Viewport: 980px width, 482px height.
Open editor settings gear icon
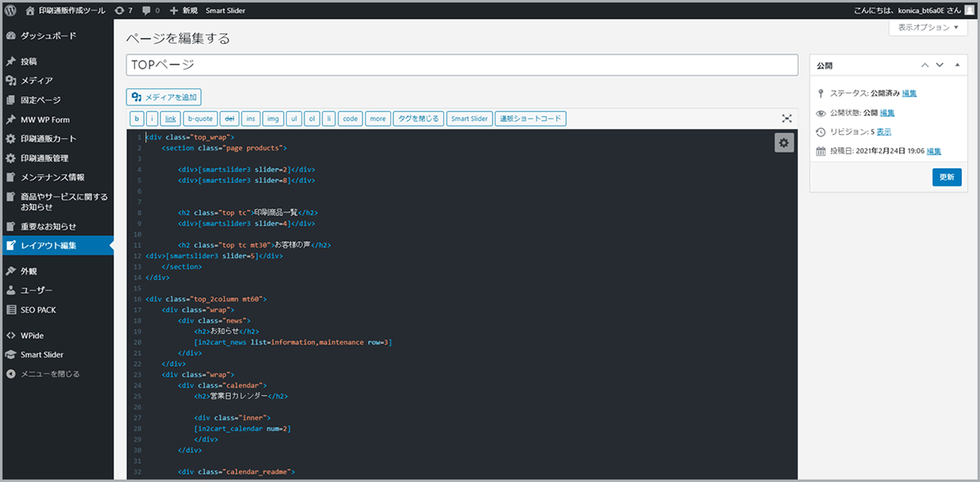click(x=784, y=143)
